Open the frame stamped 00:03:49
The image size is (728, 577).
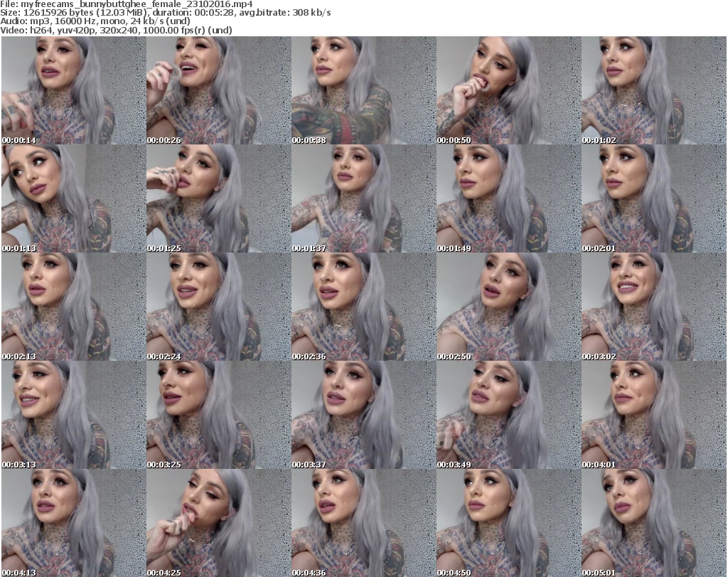pyautogui.click(x=509, y=415)
